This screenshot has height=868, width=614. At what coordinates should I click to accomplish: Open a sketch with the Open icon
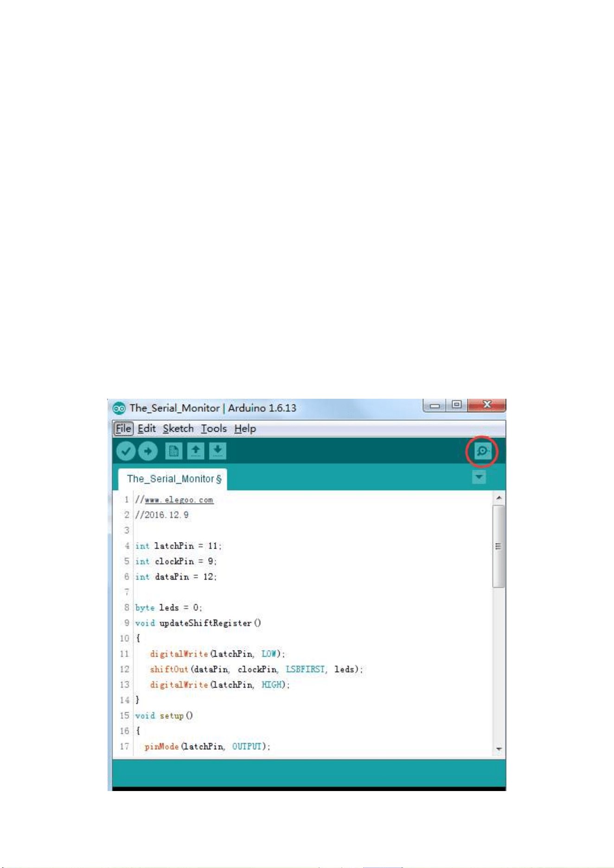click(x=196, y=451)
